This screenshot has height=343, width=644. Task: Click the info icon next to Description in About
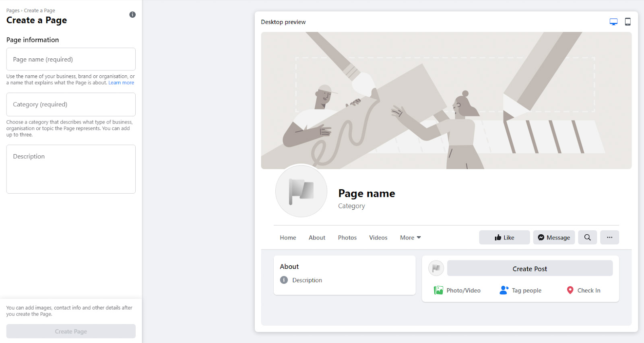point(284,280)
